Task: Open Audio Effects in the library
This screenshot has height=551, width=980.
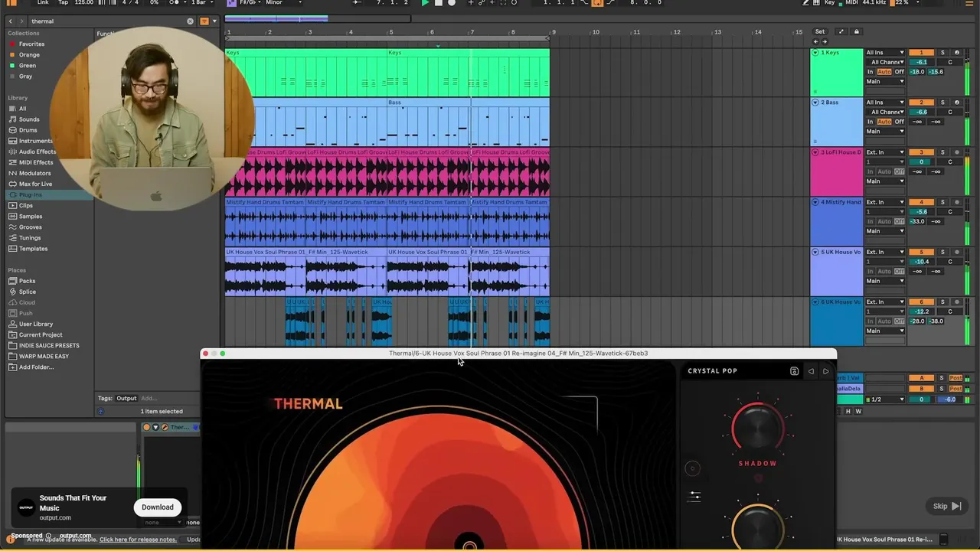Action: point(38,152)
